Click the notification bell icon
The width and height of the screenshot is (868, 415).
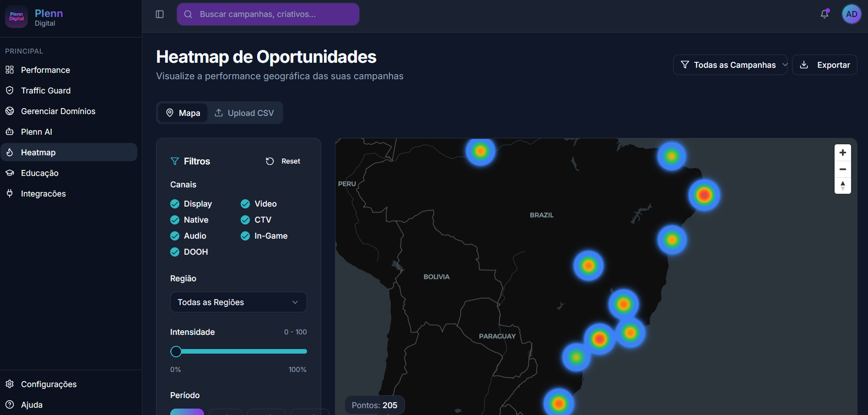[824, 14]
